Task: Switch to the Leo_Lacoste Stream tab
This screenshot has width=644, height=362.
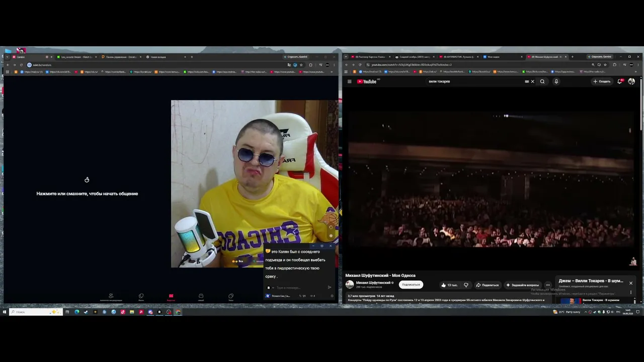Action: 75,57
